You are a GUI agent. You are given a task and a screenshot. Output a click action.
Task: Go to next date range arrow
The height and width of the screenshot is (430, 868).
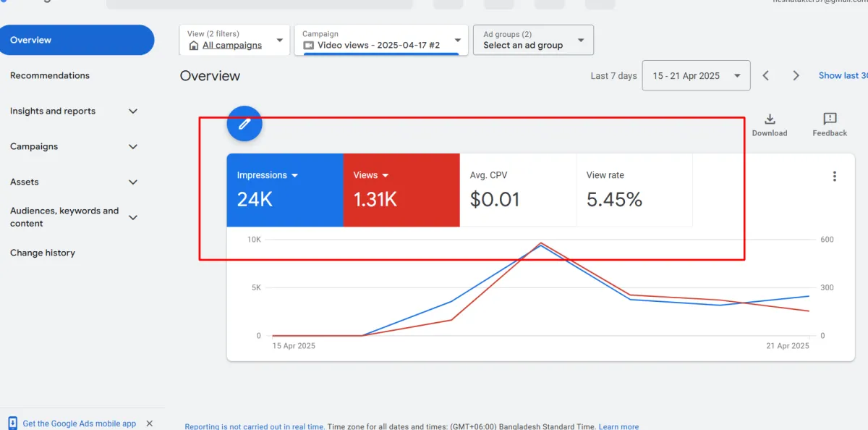tap(796, 76)
